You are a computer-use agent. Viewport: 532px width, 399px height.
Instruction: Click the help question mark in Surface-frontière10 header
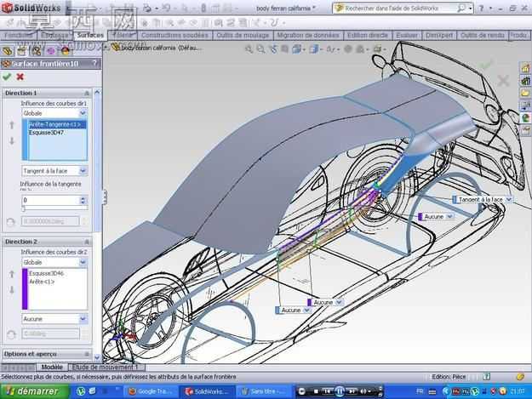95,64
